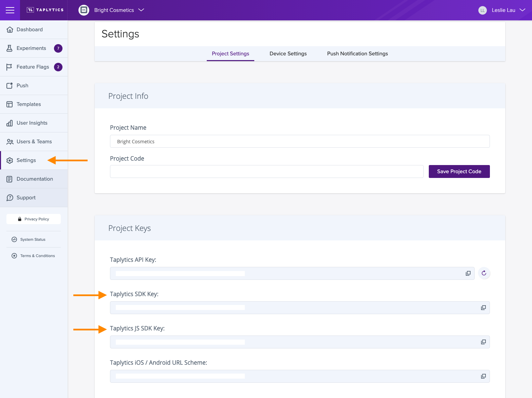
Task: Open Feature Flags in the sidebar
Action: pos(34,67)
